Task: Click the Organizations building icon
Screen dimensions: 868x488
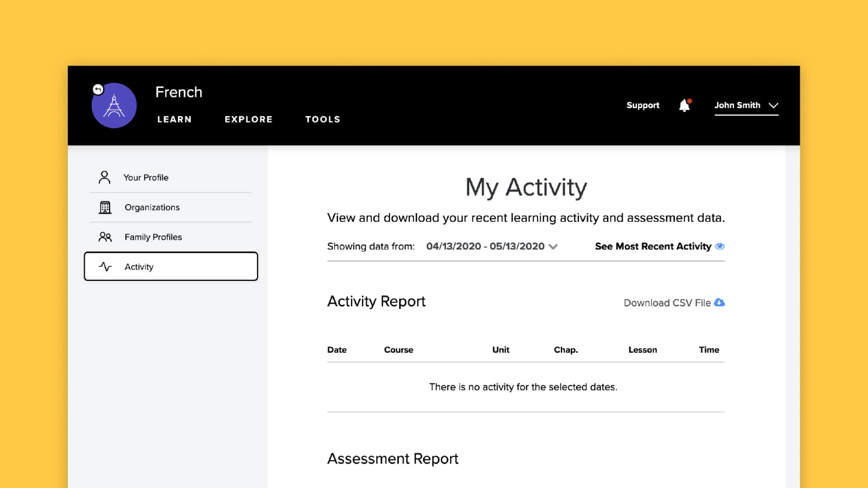Action: 105,207
